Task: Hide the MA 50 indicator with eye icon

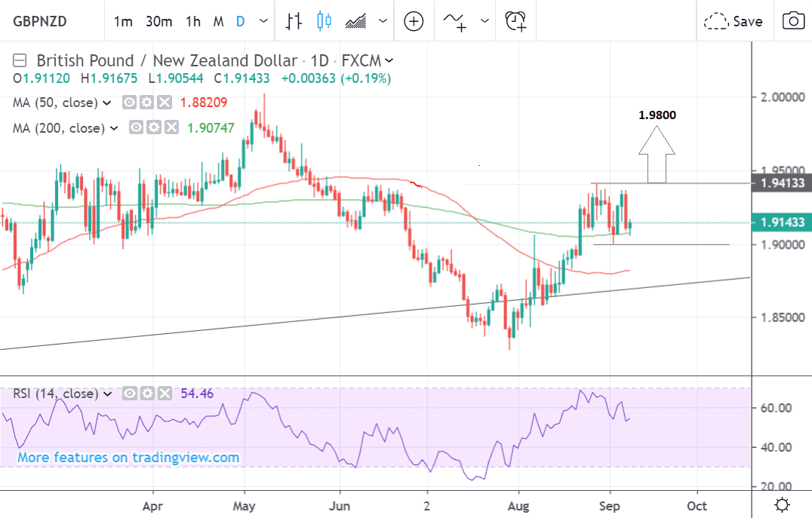Action: pyautogui.click(x=129, y=103)
